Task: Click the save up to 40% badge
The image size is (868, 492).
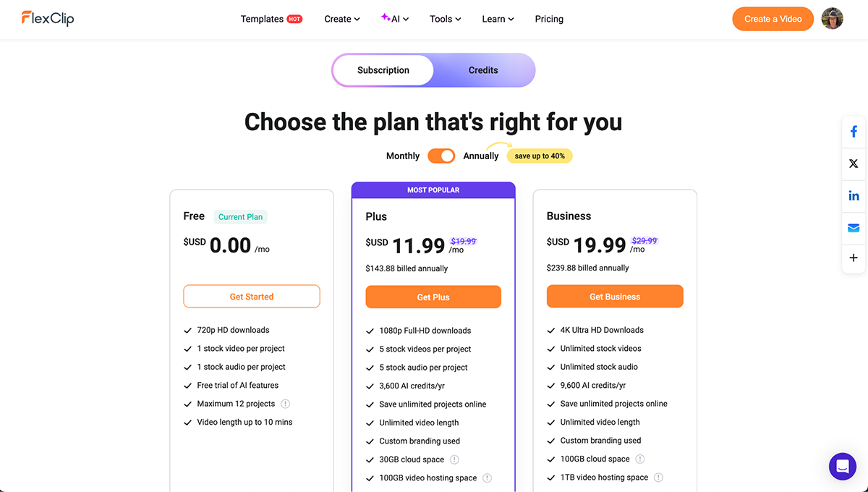Action: [x=539, y=156]
